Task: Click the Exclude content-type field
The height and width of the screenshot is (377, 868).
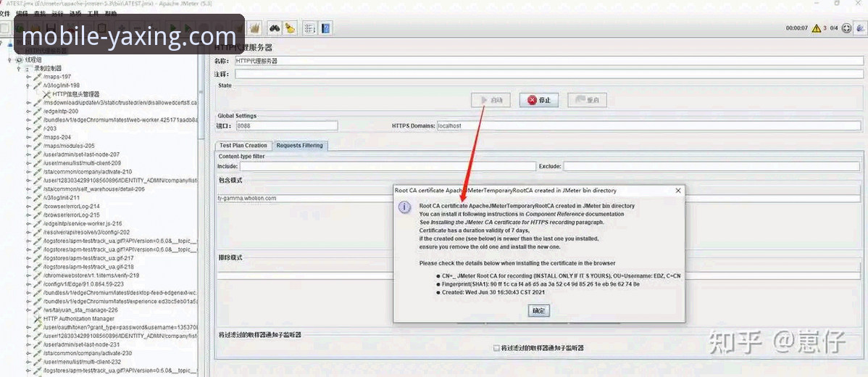Action: (x=711, y=166)
